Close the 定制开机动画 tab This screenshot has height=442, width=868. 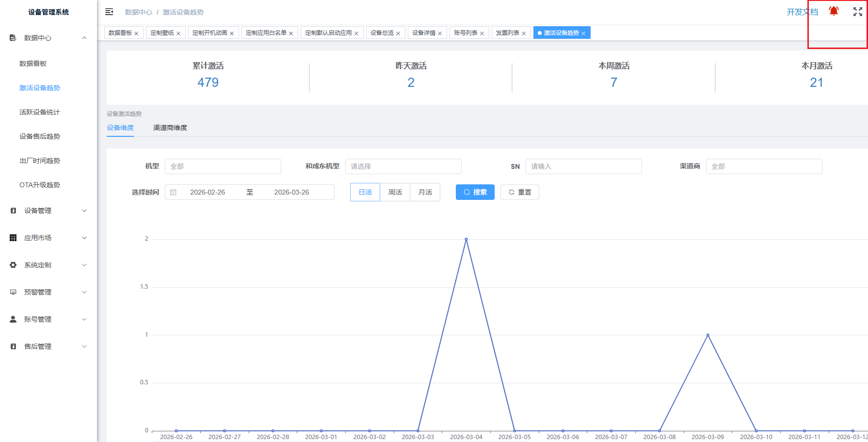tap(232, 33)
